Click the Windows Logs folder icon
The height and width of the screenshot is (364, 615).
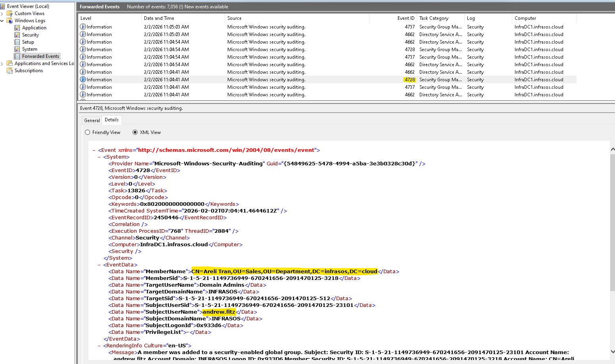click(x=10, y=21)
